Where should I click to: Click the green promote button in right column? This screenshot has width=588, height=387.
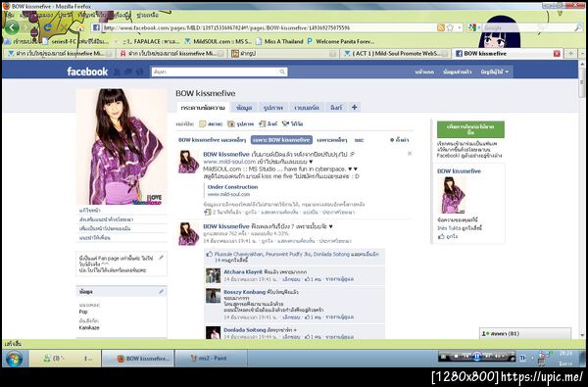(x=470, y=129)
